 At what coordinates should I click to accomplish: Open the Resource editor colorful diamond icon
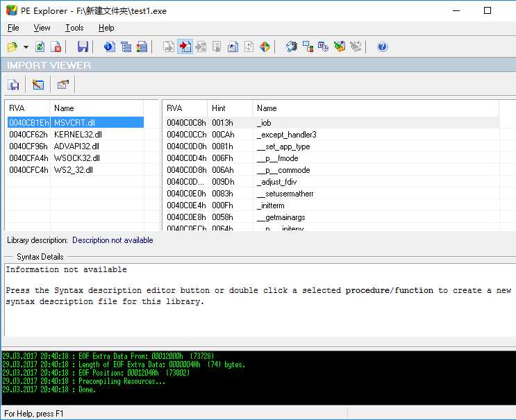pyautogui.click(x=265, y=47)
